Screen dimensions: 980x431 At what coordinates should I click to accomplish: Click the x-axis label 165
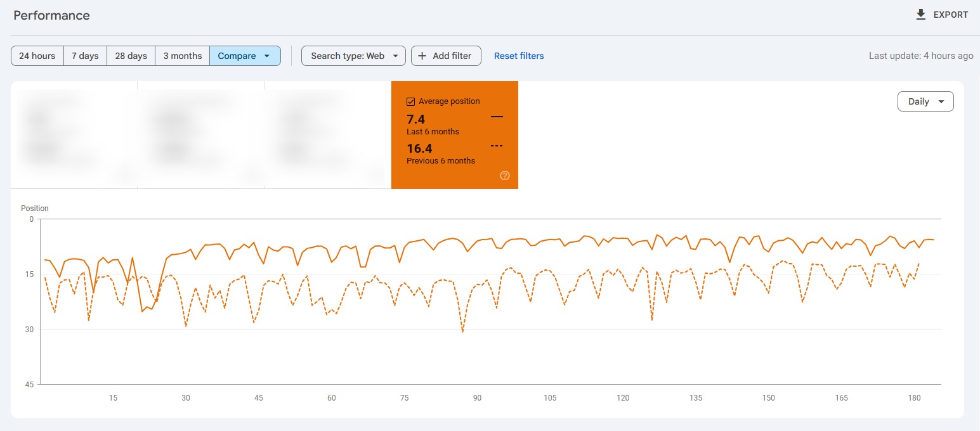(x=842, y=398)
